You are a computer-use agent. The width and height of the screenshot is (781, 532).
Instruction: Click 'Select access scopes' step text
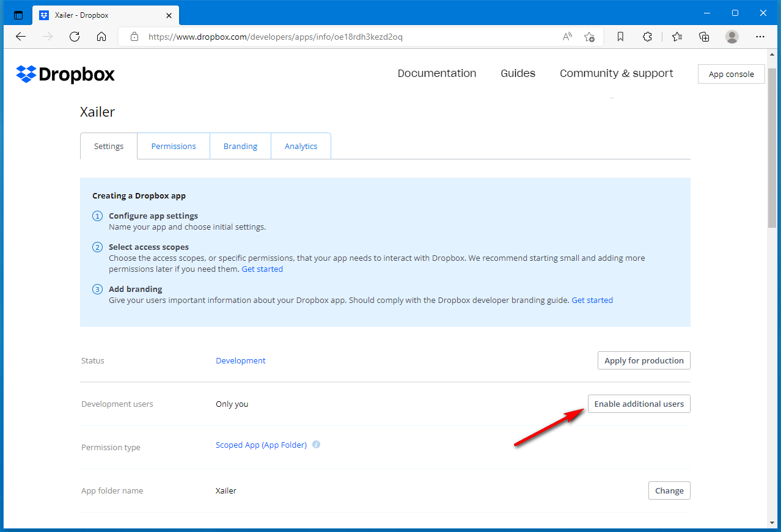coord(148,247)
